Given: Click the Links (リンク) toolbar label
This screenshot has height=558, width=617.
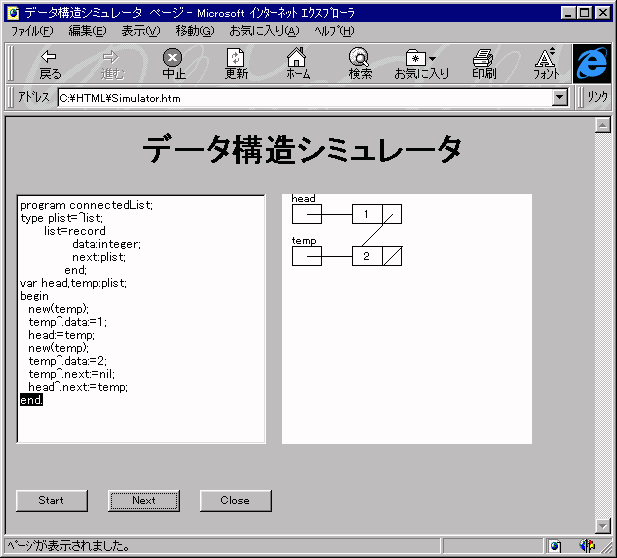Looking at the screenshot, I should 597,98.
